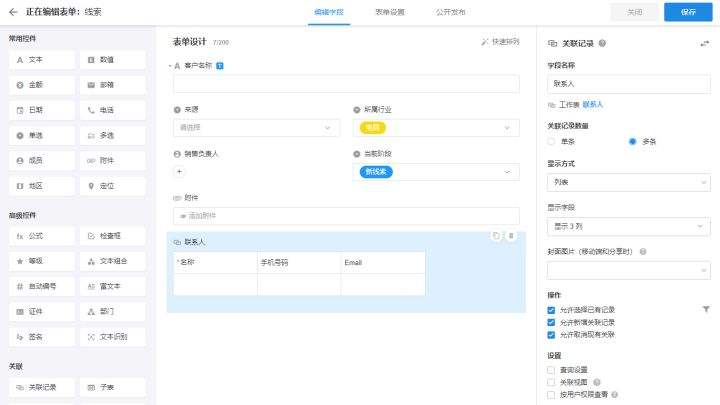The width and height of the screenshot is (720, 405).
Task: Add a 日期 date control
Action: click(42, 110)
